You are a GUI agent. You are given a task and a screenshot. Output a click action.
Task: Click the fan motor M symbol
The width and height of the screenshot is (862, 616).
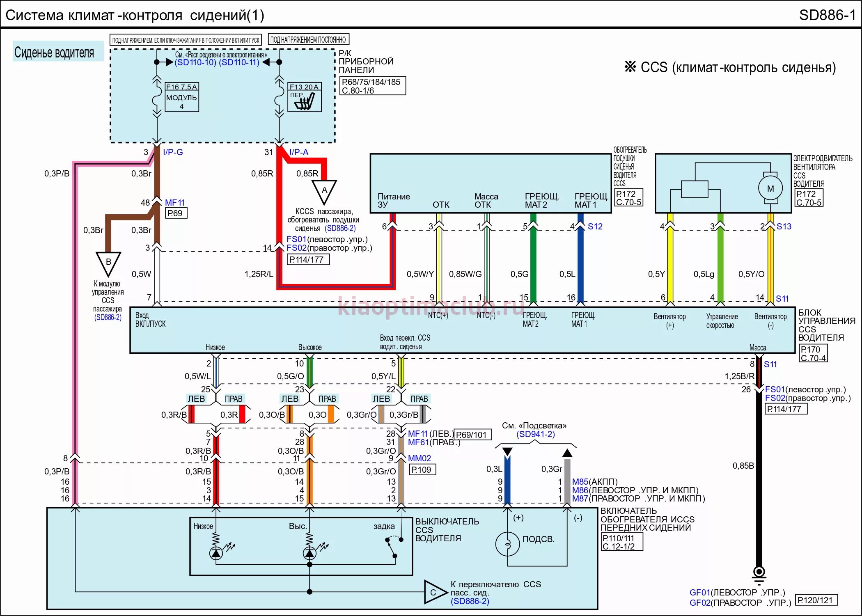click(770, 189)
